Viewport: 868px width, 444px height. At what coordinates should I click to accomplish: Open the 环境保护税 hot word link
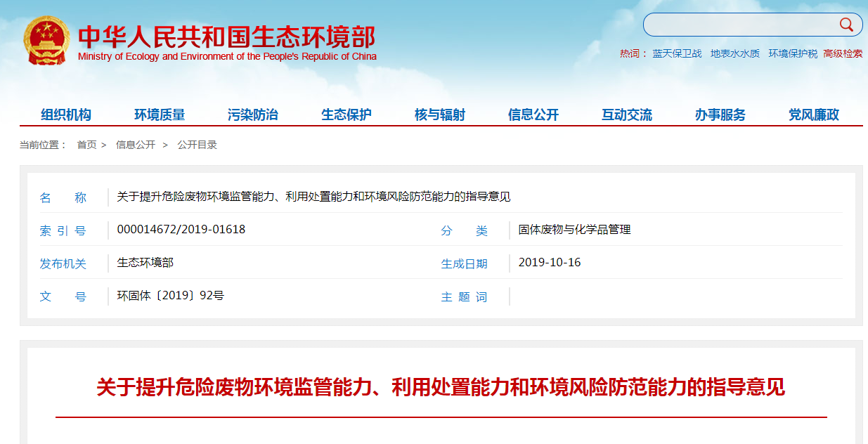[x=793, y=53]
